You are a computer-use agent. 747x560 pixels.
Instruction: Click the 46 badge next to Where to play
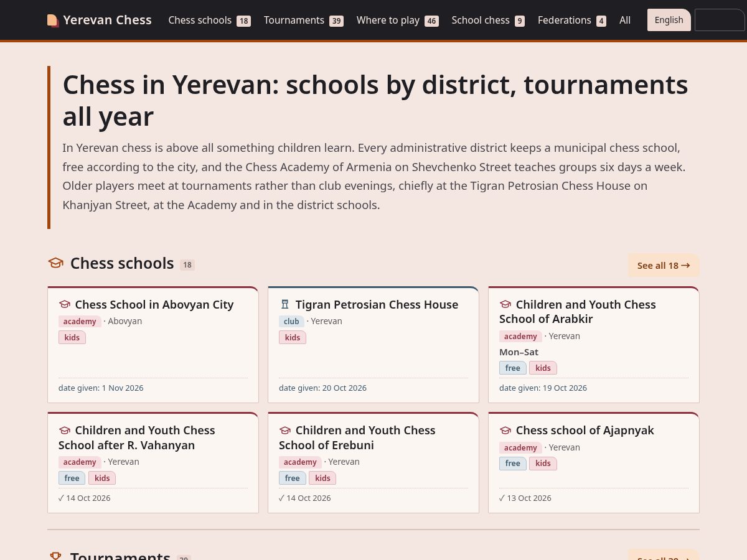tap(431, 21)
